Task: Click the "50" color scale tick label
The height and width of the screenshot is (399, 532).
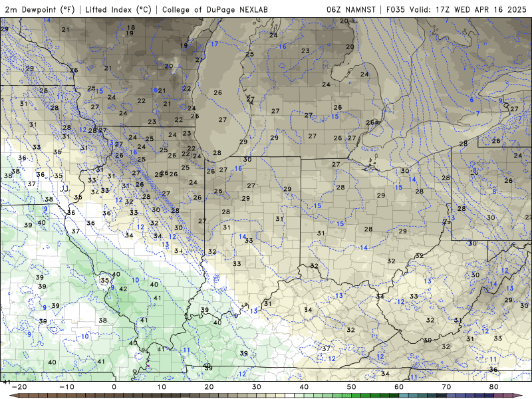Action: pyautogui.click(x=352, y=387)
